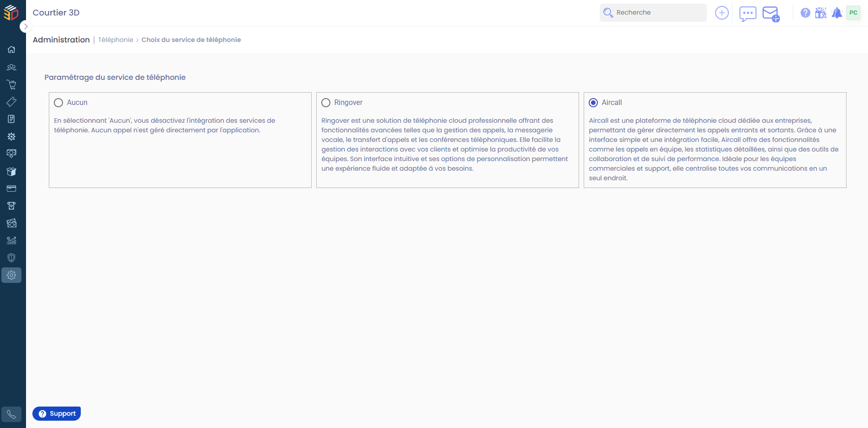Click the starburst badge icon in sidebar
Image resolution: width=868 pixels, height=428 pixels.
11,136
